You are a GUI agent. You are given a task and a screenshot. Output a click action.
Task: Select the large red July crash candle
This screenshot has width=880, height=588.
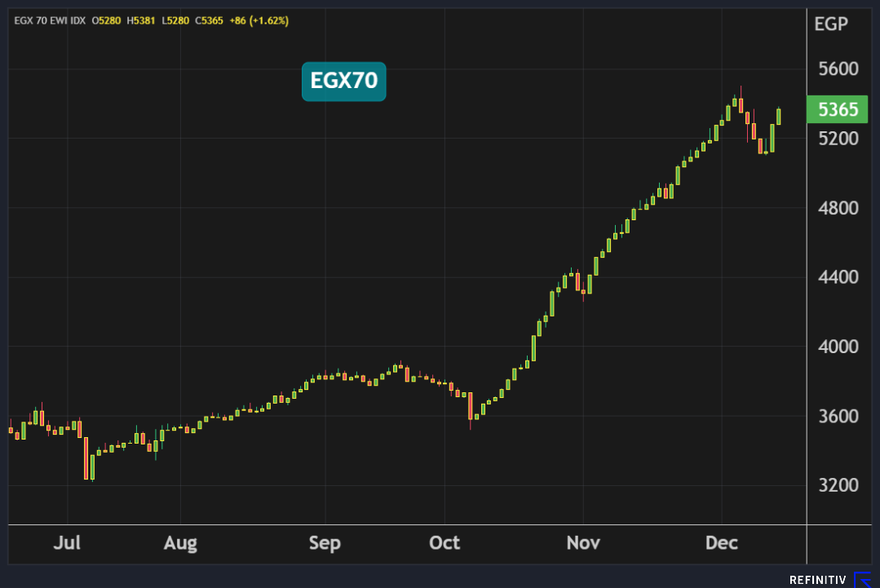click(x=86, y=458)
